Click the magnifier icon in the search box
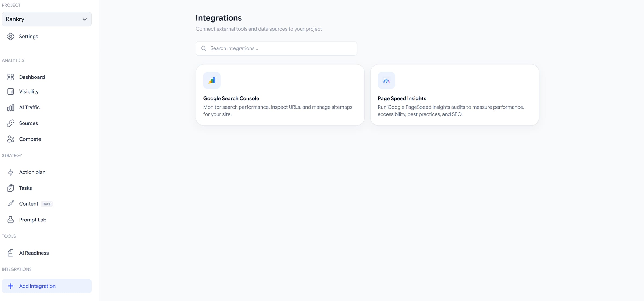Image resolution: width=644 pixels, height=301 pixels. (204, 48)
